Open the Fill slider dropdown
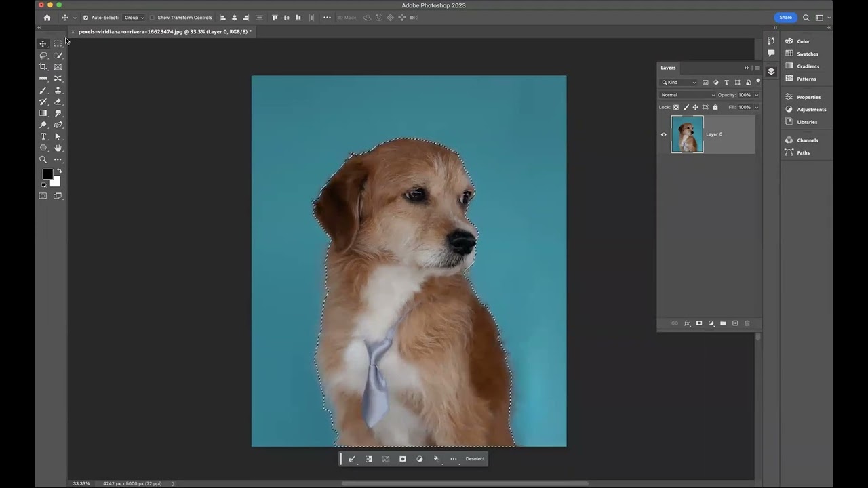This screenshot has height=488, width=868. (x=757, y=107)
